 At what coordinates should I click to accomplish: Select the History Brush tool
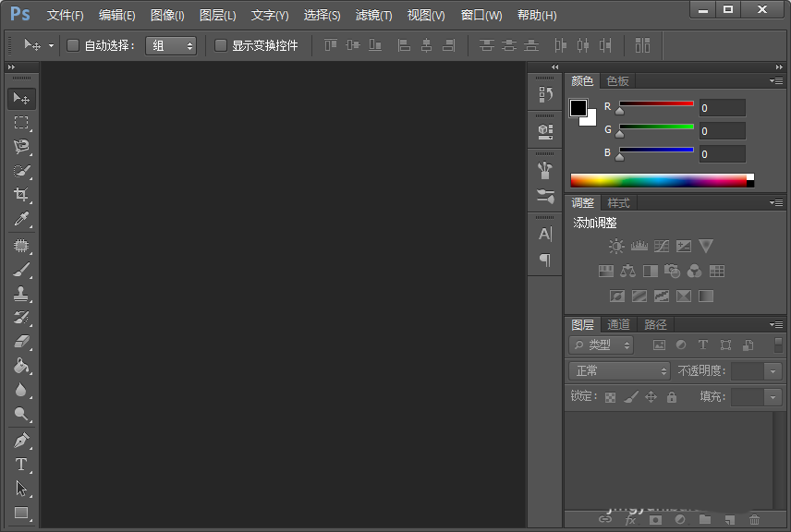21,318
